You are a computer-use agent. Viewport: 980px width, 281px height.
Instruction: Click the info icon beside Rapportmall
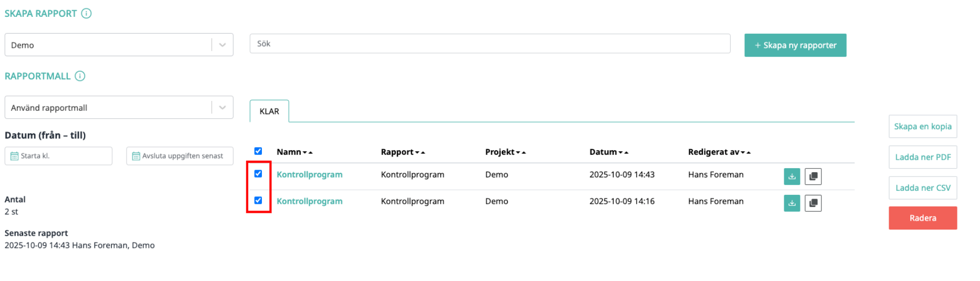click(x=80, y=76)
